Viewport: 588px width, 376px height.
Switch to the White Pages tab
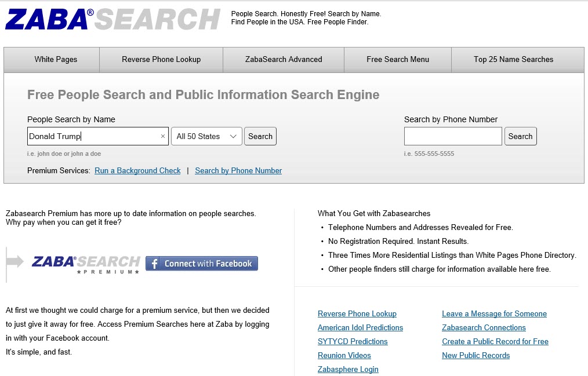click(x=51, y=59)
